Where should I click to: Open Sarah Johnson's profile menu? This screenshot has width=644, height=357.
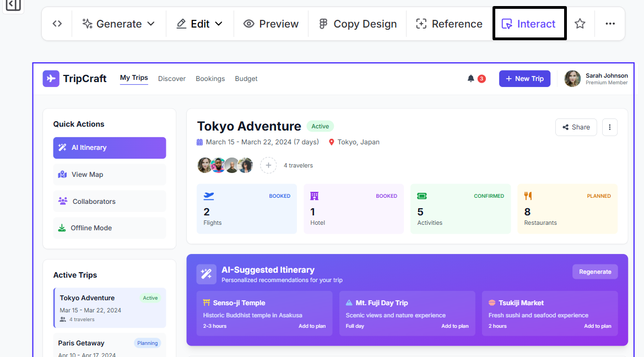[x=596, y=79]
